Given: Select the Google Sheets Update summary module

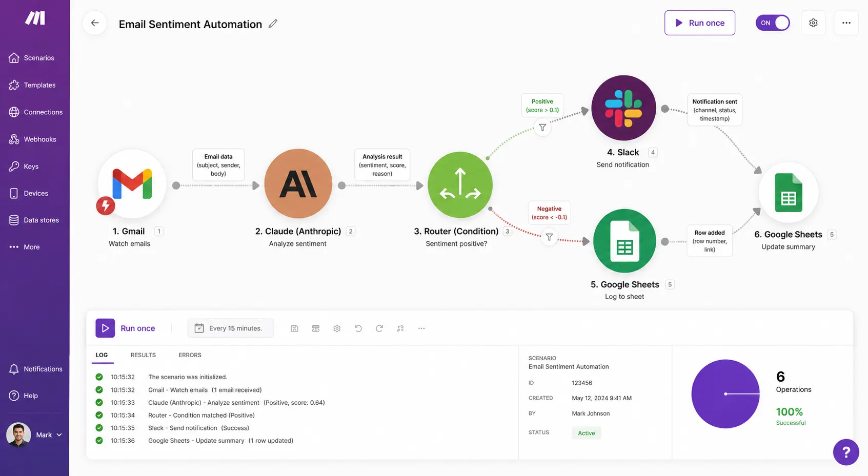Looking at the screenshot, I should click(x=789, y=193).
